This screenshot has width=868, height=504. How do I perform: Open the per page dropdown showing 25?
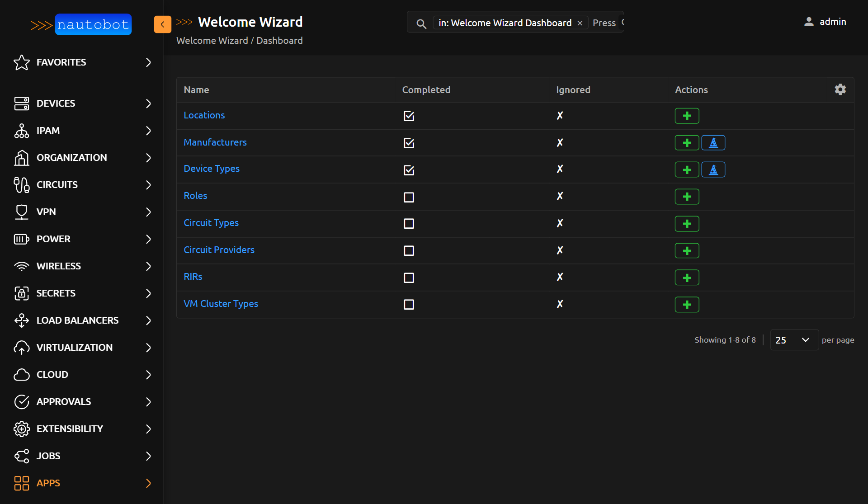(x=793, y=340)
